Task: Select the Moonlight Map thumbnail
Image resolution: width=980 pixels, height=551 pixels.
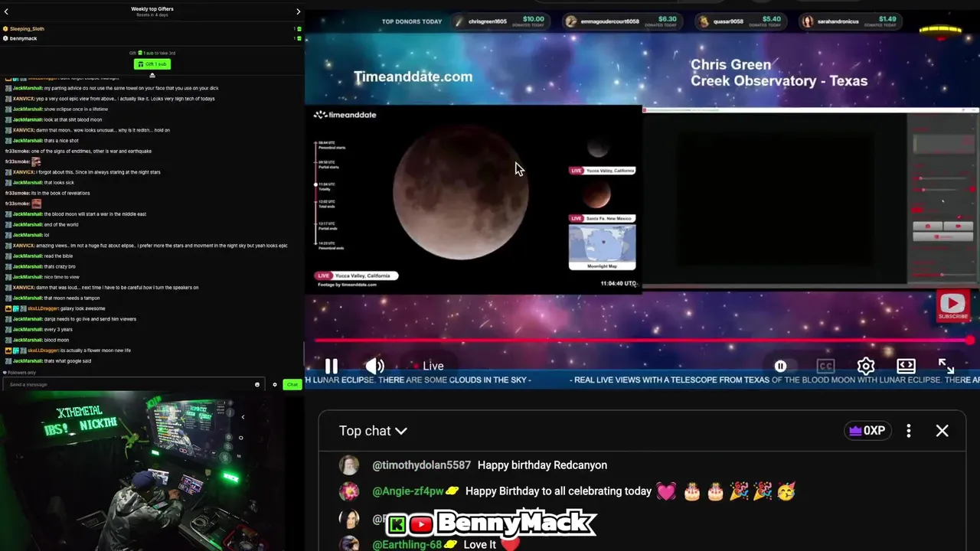Action: tap(602, 247)
